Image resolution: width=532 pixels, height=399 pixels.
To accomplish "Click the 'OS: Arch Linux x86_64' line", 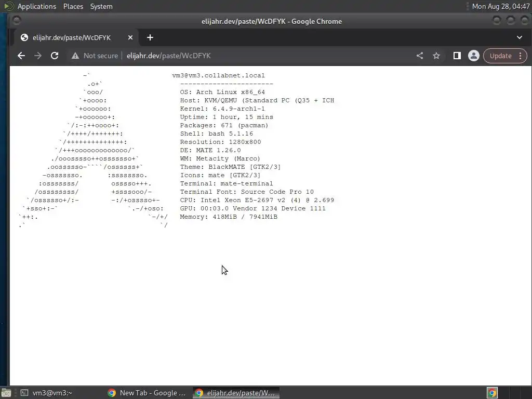I will pos(222,92).
